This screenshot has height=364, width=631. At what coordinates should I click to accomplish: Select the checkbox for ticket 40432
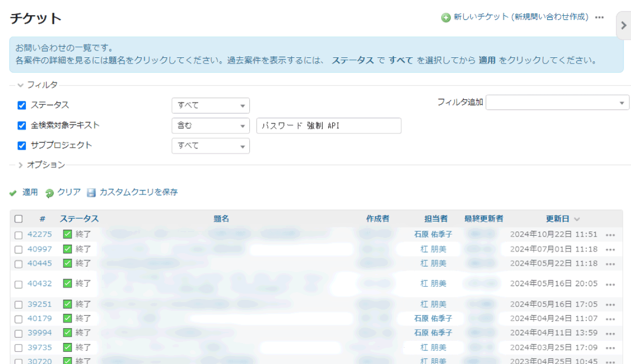tap(18, 284)
